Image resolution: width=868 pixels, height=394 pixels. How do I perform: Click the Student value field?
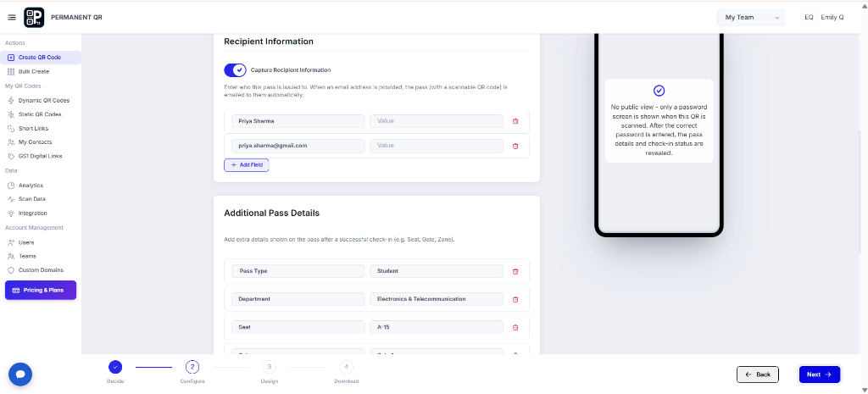point(437,271)
